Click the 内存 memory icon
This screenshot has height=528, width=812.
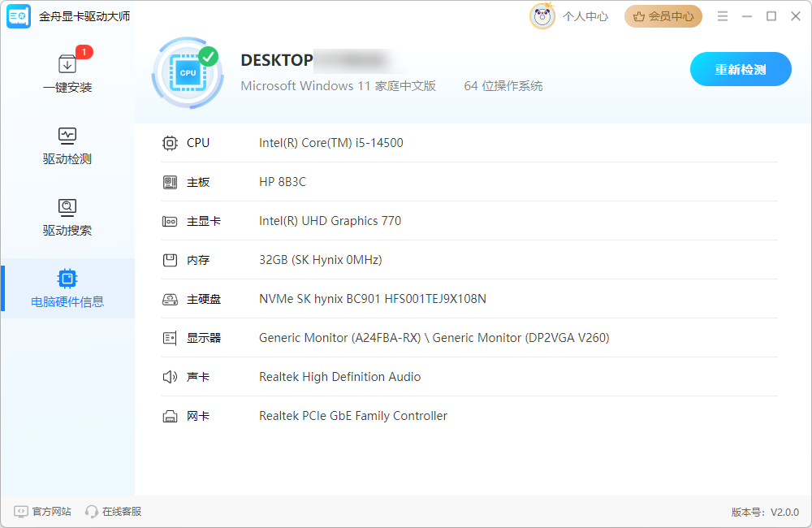170,260
